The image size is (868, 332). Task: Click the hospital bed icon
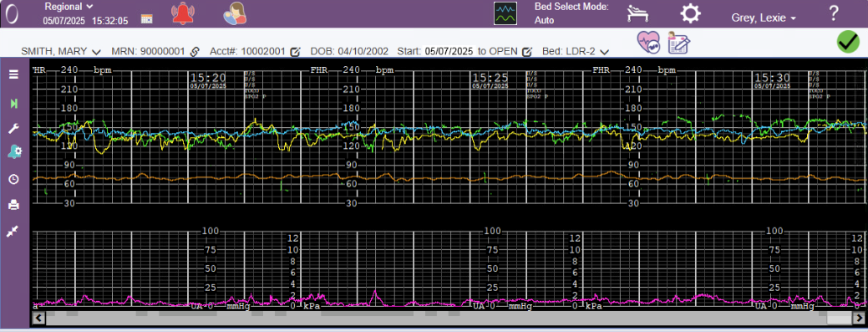pyautogui.click(x=637, y=13)
